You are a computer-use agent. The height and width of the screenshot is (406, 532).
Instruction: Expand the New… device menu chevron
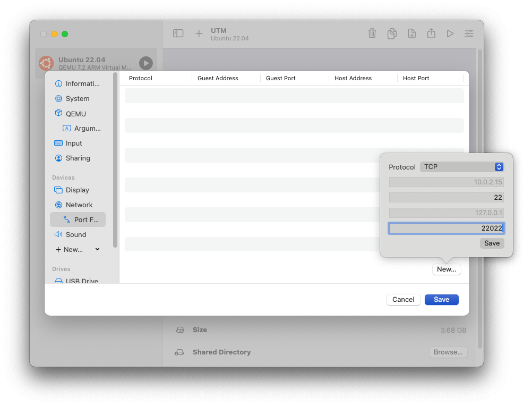[x=97, y=249]
